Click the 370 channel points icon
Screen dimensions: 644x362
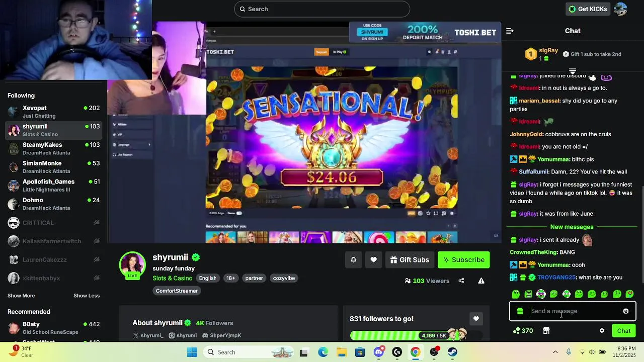point(523,331)
